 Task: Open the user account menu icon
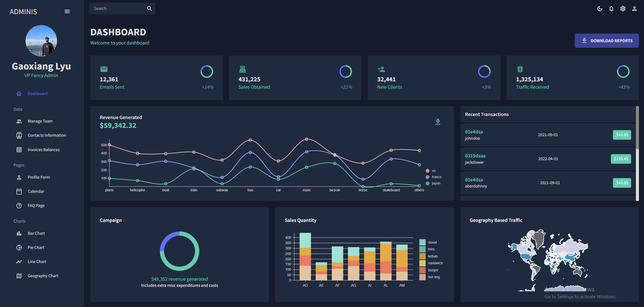[634, 8]
